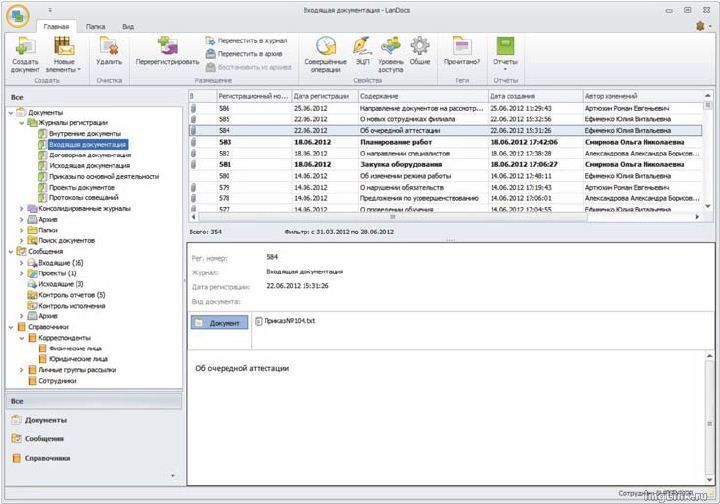The height and width of the screenshot is (504, 720).
Task: Select Договорная документация journal
Action: [90, 155]
